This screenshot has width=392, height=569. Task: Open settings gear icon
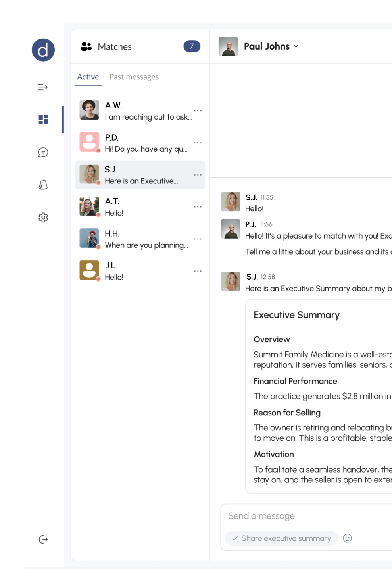pyautogui.click(x=43, y=218)
